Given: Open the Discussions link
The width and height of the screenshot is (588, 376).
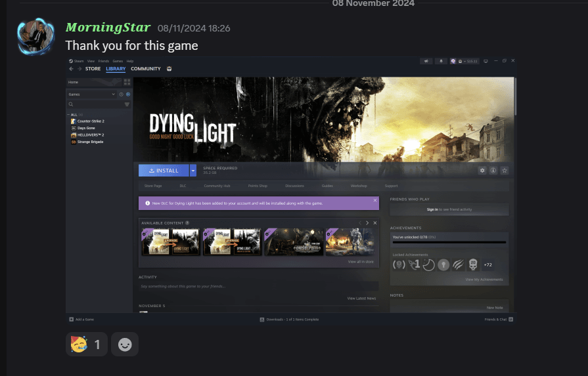Looking at the screenshot, I should tap(295, 186).
